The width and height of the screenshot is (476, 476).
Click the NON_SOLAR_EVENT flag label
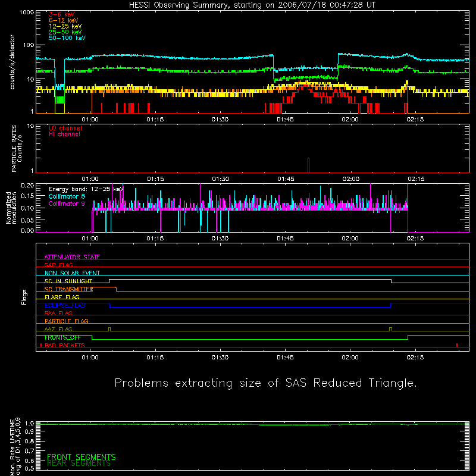[x=72, y=273]
